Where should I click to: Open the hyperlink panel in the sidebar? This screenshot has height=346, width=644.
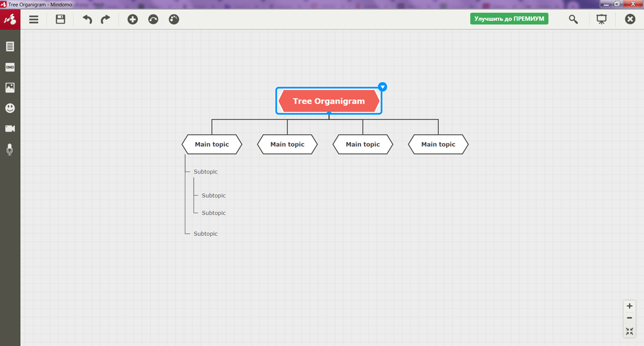10,67
